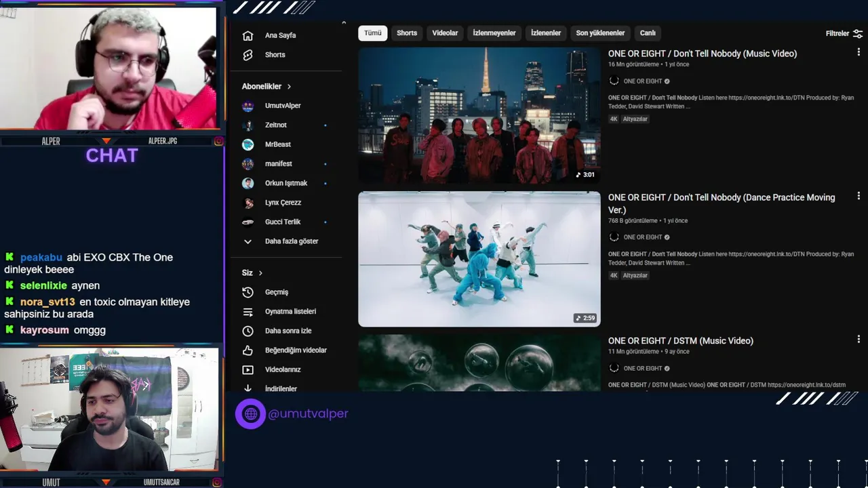Screen dimensions: 868x488
Task: Click the 3:01 duration badge
Action: pos(585,175)
